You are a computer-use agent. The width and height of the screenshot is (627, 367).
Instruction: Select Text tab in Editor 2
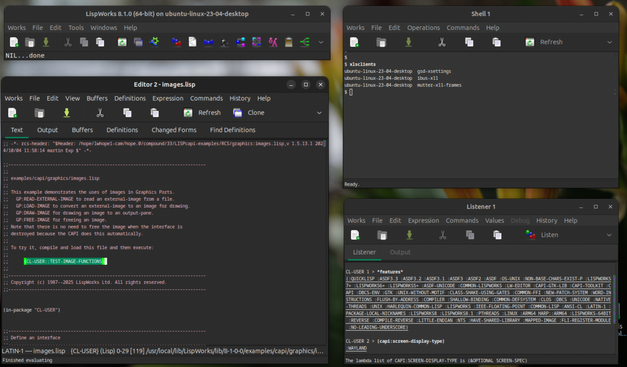[x=17, y=130]
